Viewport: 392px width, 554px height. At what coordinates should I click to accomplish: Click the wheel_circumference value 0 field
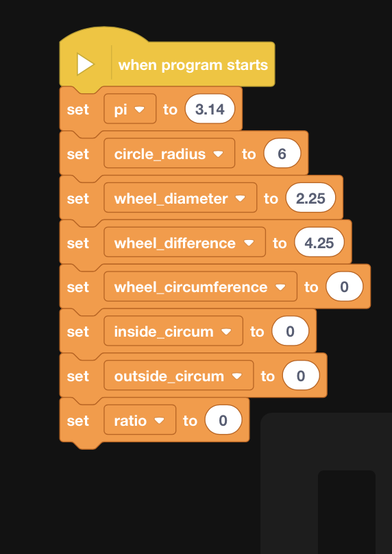[344, 287]
